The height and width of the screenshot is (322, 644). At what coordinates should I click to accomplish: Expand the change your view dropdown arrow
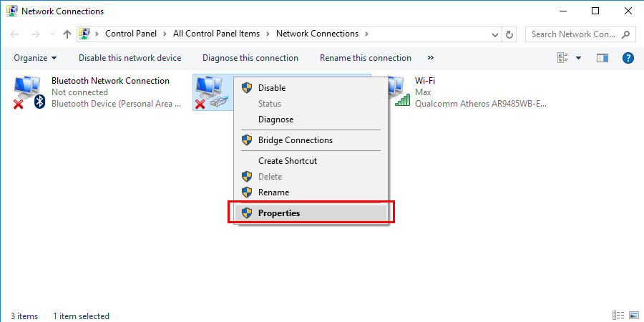coord(578,58)
